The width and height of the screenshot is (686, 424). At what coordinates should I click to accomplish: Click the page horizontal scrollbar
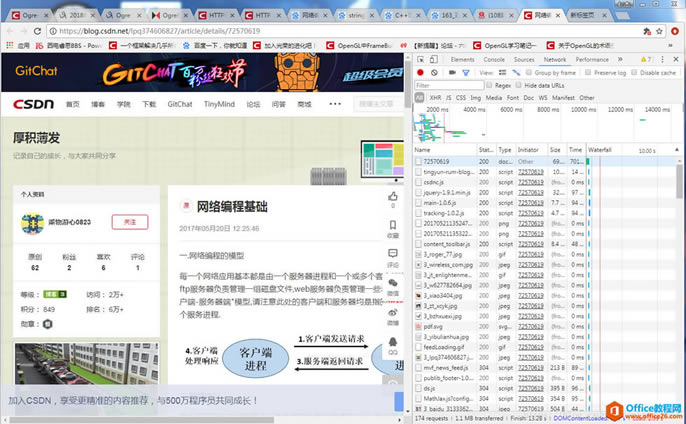click(x=142, y=420)
